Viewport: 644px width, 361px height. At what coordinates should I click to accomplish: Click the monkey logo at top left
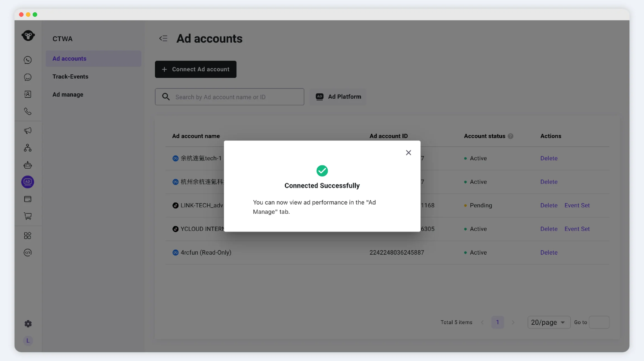pos(28,36)
